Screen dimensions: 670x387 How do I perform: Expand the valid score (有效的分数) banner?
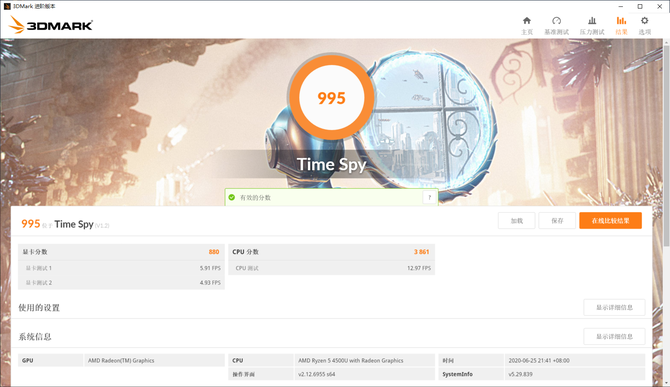[331, 197]
